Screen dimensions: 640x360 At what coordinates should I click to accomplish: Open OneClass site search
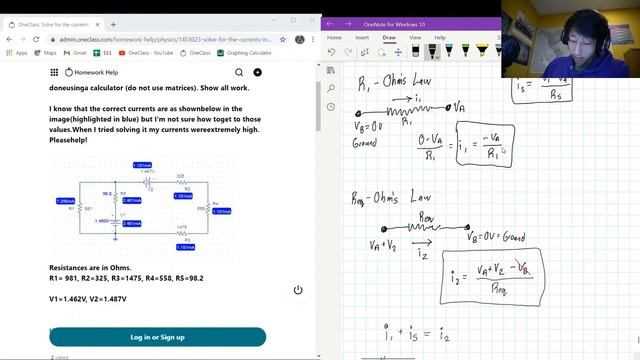tap(239, 72)
